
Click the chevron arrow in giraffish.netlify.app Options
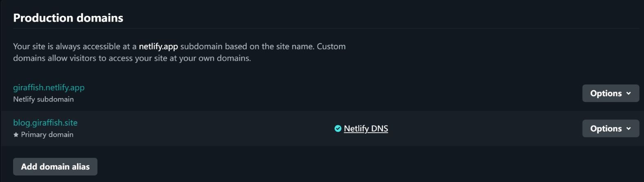click(x=628, y=93)
